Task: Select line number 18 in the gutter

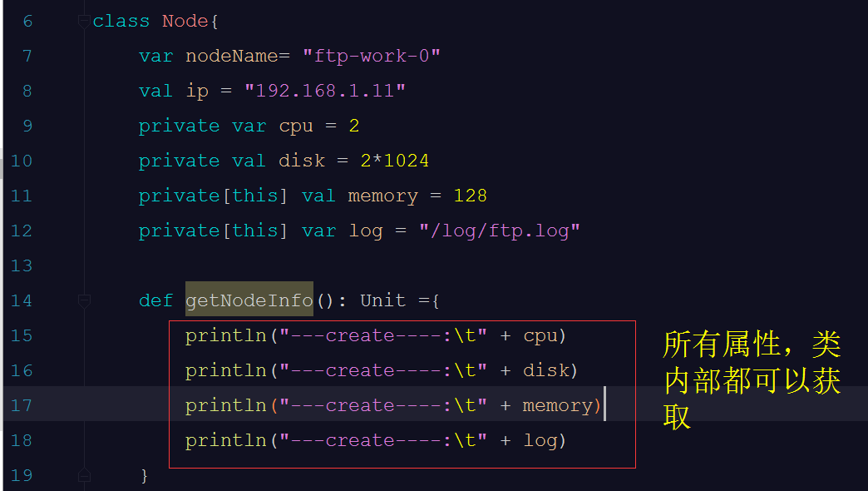Action: click(22, 440)
